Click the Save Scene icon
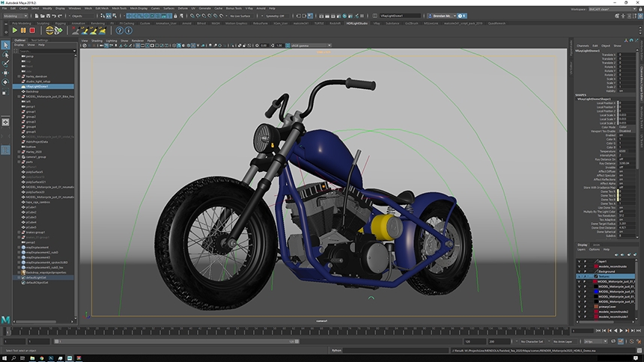Image resolution: width=644 pixels, height=362 pixels. [x=48, y=16]
